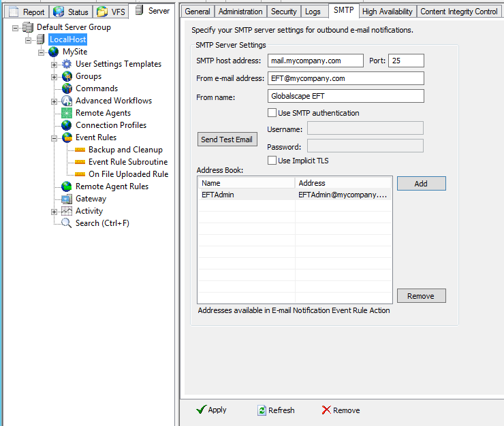
Task: Click the From name field
Action: [x=346, y=96]
